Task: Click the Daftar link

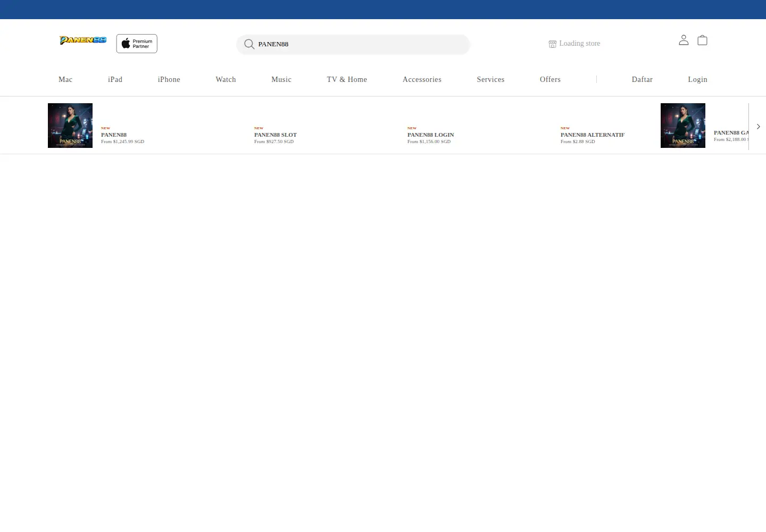Action: (x=642, y=79)
